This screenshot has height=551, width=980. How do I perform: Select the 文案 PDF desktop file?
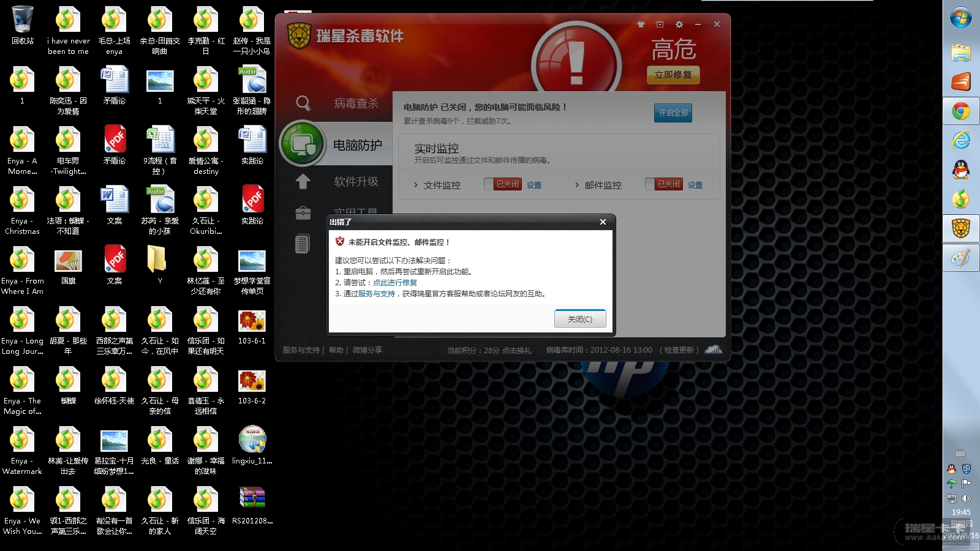pyautogui.click(x=115, y=266)
